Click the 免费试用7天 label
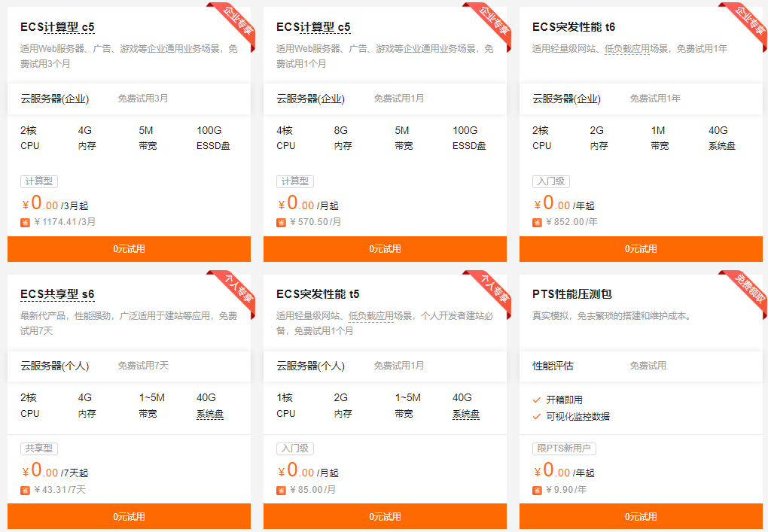 coord(144,366)
